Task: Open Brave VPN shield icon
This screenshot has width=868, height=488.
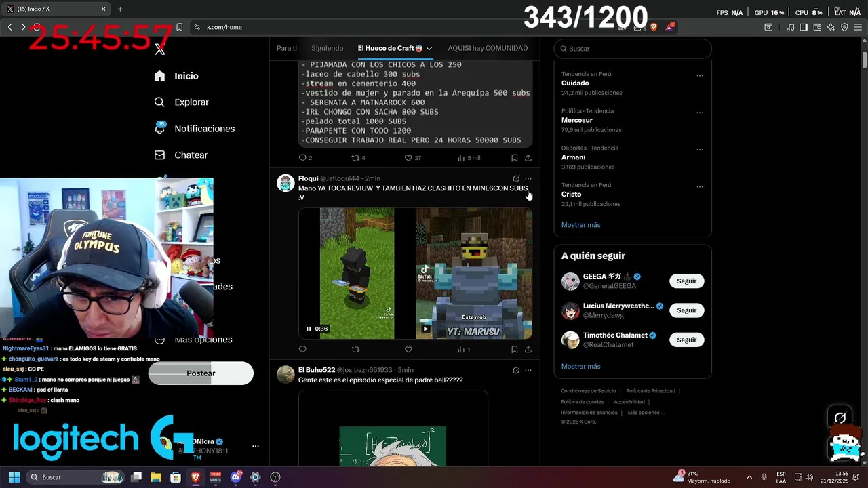Action: (844, 27)
